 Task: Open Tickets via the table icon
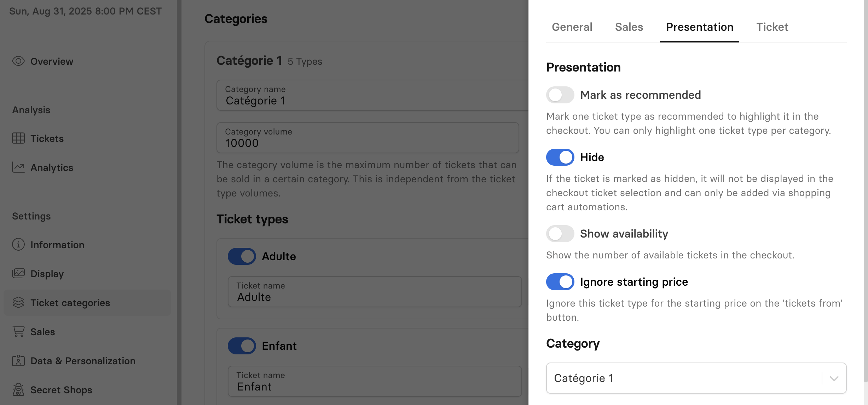click(x=18, y=138)
